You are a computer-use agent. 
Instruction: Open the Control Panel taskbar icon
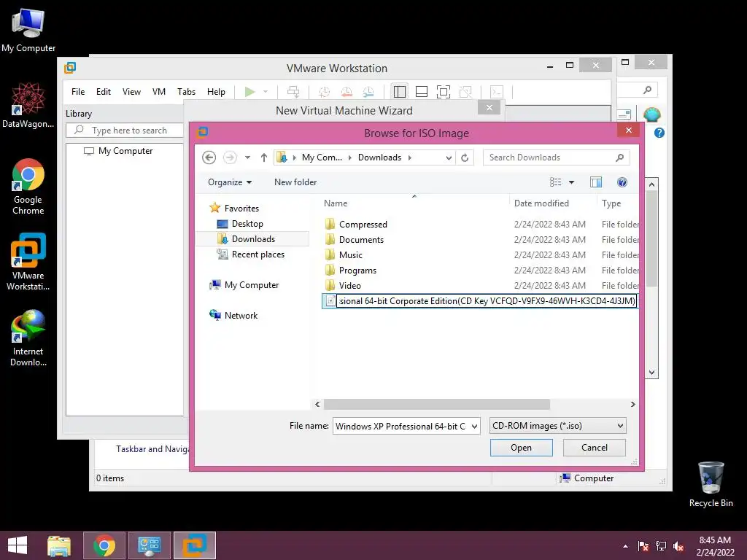(149, 545)
